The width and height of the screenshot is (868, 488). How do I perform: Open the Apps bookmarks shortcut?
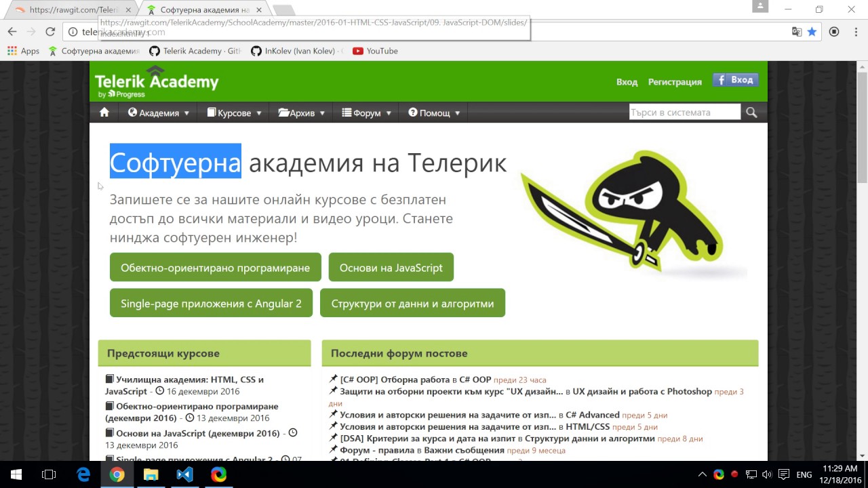point(23,51)
